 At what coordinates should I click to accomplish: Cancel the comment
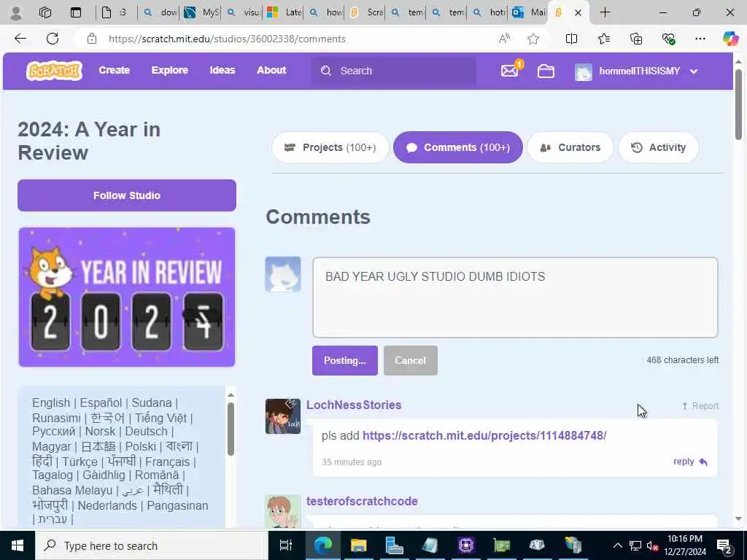(410, 360)
